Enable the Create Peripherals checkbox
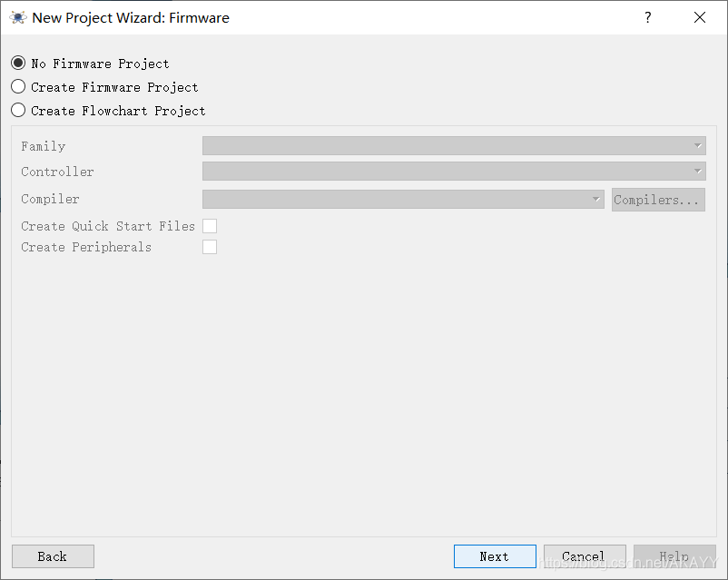 [210, 247]
